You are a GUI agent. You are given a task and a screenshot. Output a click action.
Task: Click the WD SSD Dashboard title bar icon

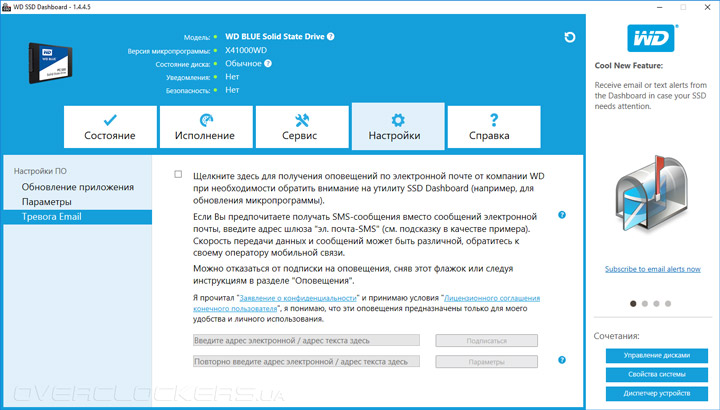pyautogui.click(x=6, y=7)
